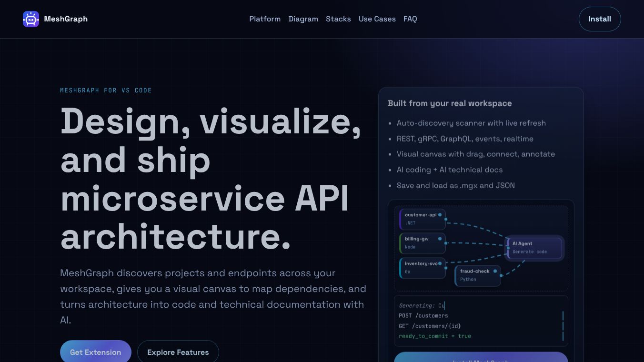Click the "MeshGraph discovers projects" paragraph
The height and width of the screenshot is (362, 644).
pyautogui.click(x=213, y=296)
